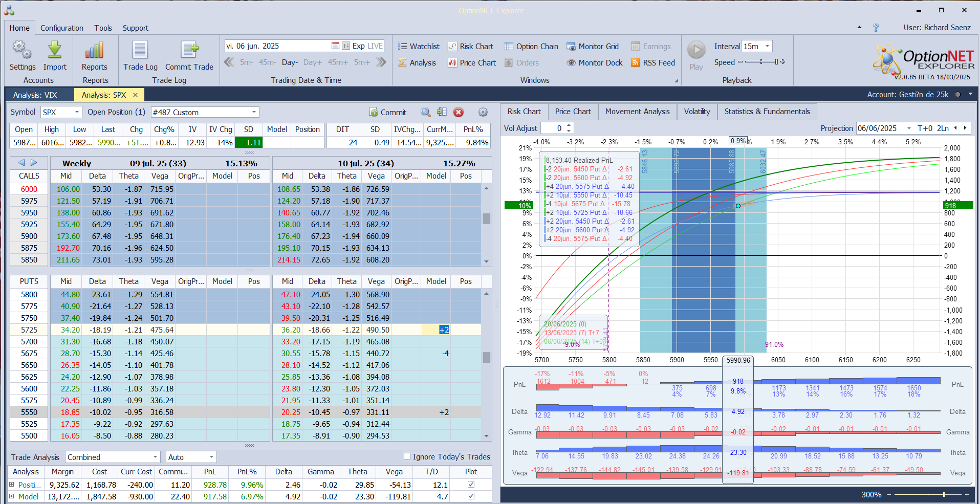Go to previous expiration with left triangle
The image size is (980, 504).
(21, 163)
